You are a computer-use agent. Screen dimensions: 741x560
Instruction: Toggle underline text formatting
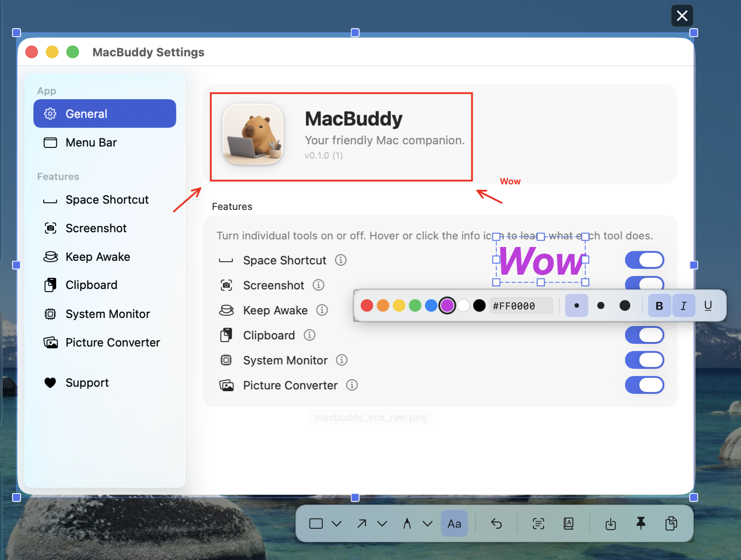point(708,306)
